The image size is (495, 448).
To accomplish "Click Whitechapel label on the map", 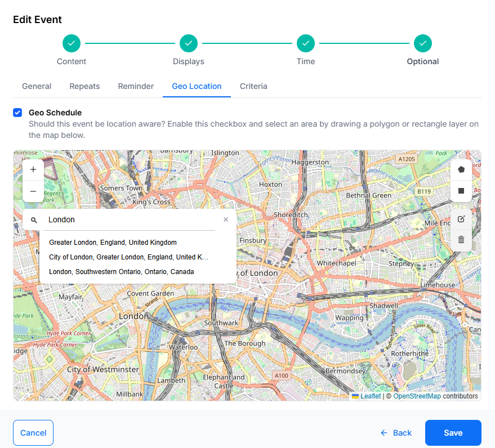I will click(336, 263).
